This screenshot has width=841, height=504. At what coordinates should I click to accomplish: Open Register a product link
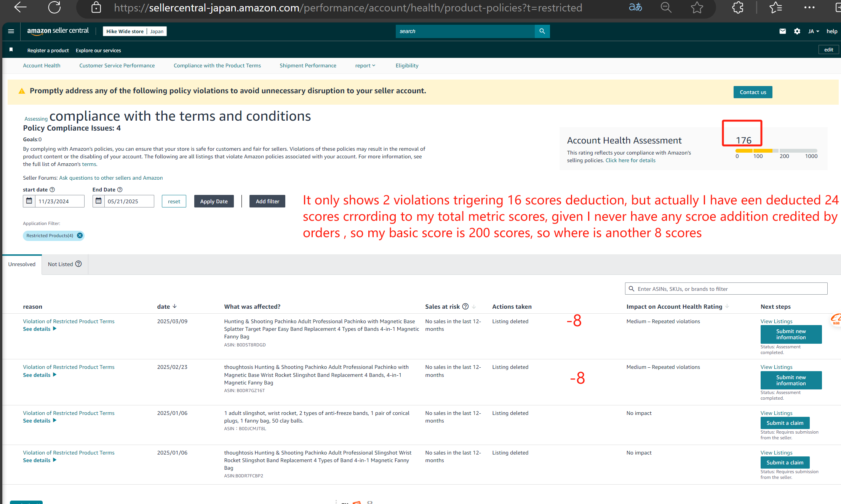(48, 50)
